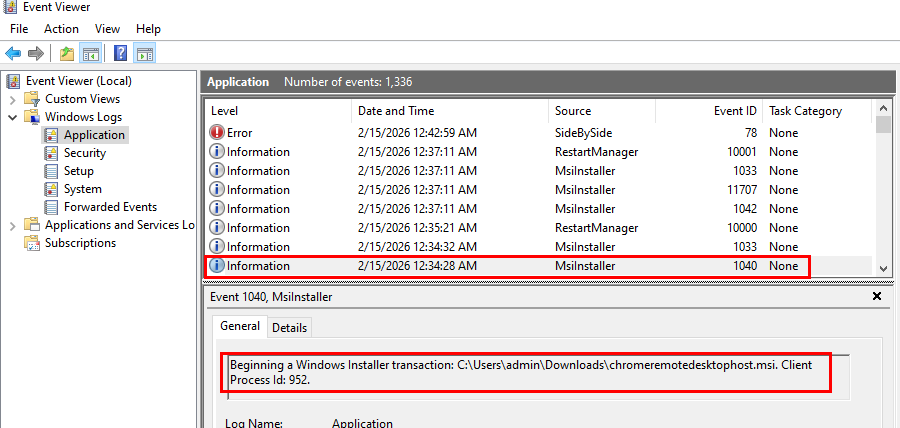Select the 12:34:28 AM event 1040 row
900x428 pixels.
click(537, 266)
